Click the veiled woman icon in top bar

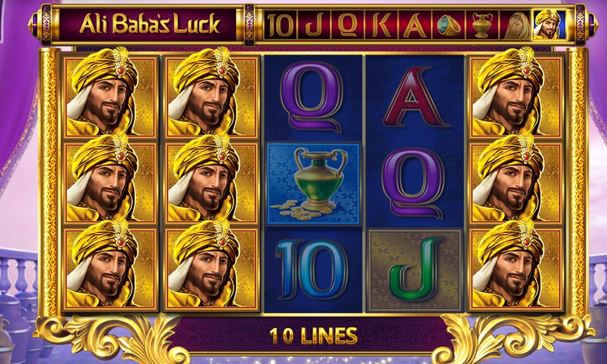pos(517,25)
